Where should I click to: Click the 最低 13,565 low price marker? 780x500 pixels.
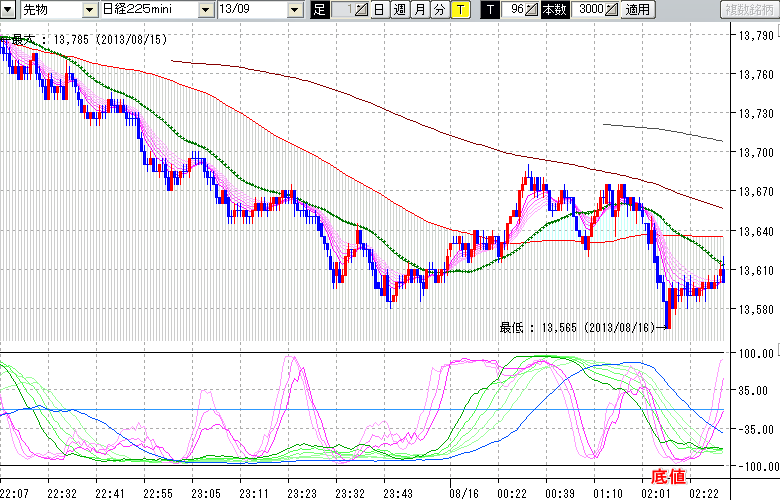(580, 327)
